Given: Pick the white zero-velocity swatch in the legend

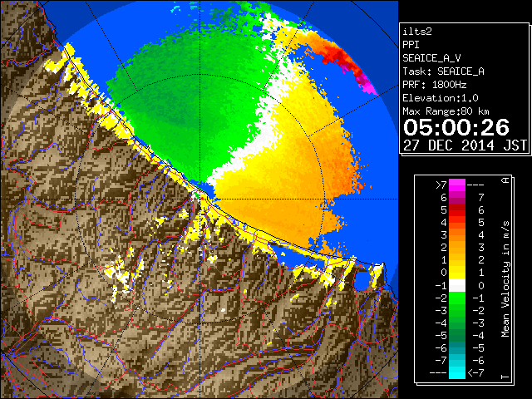Looking at the screenshot, I should (x=457, y=285).
